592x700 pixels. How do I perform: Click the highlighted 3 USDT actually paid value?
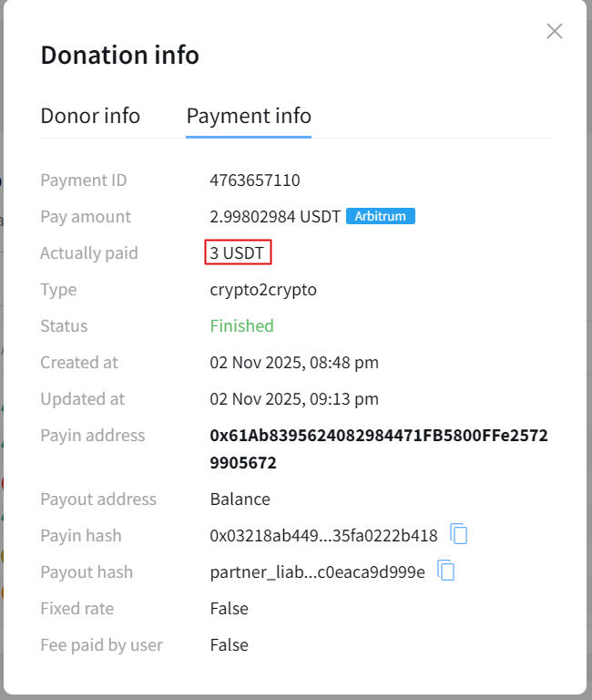pos(238,252)
